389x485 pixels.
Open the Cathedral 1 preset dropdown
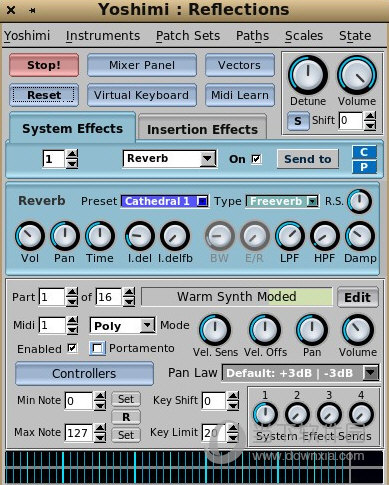[165, 201]
